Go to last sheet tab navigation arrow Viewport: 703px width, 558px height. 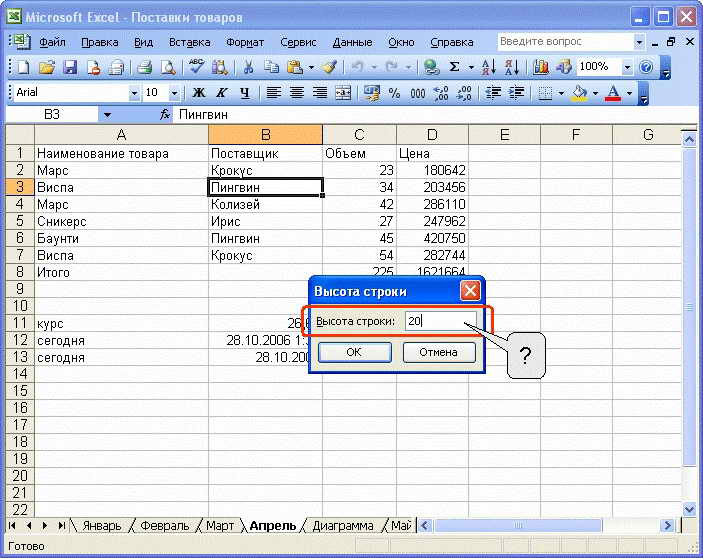tap(62, 525)
